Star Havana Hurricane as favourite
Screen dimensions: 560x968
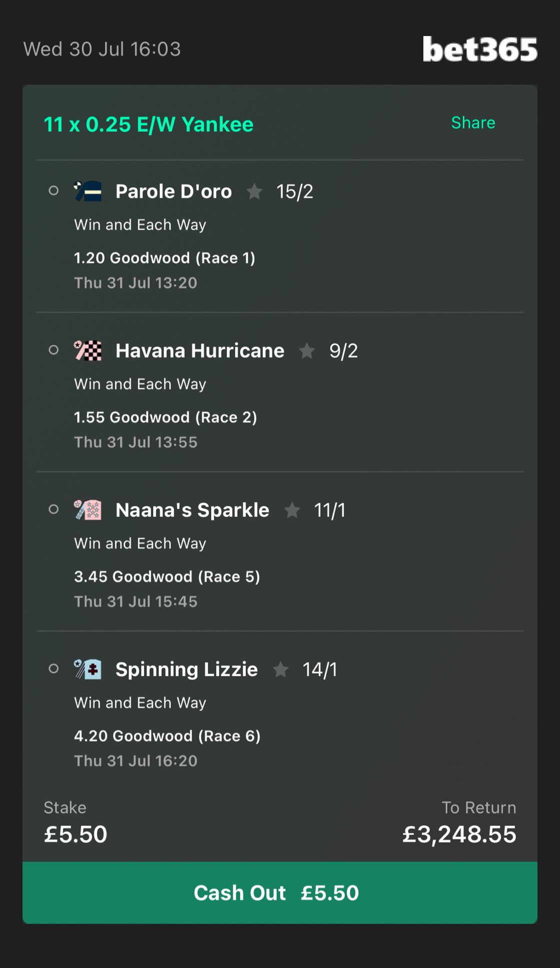[x=307, y=351]
